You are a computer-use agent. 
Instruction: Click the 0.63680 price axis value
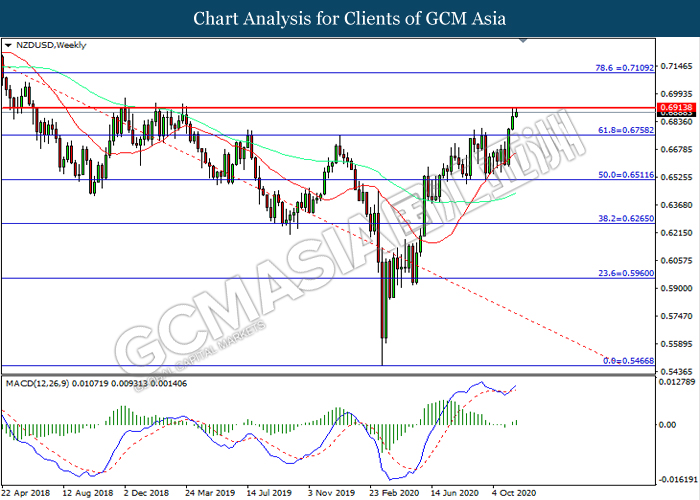click(x=677, y=205)
